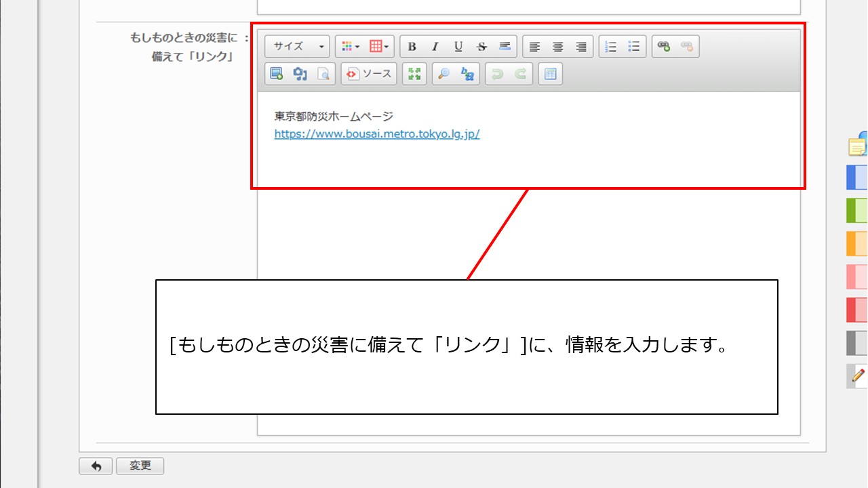Screen dimensions: 868x488
Task: Click the 変更 button
Action: [140, 466]
